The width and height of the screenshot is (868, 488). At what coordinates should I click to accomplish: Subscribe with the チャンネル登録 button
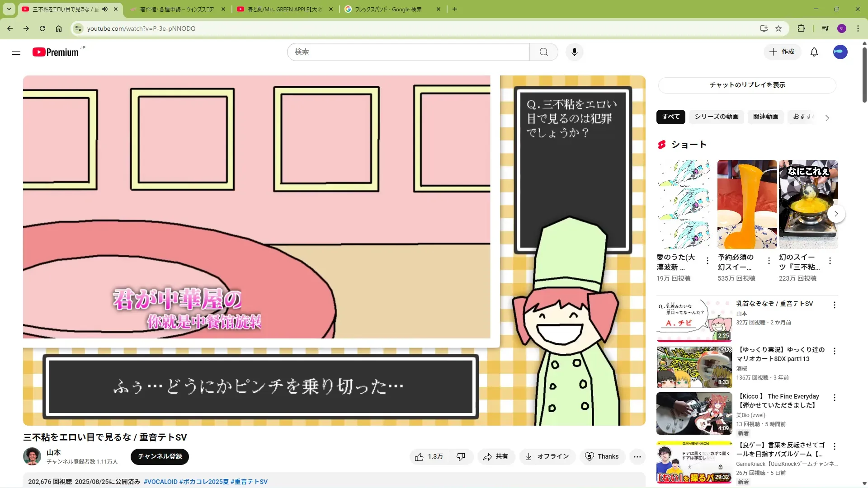[160, 456]
